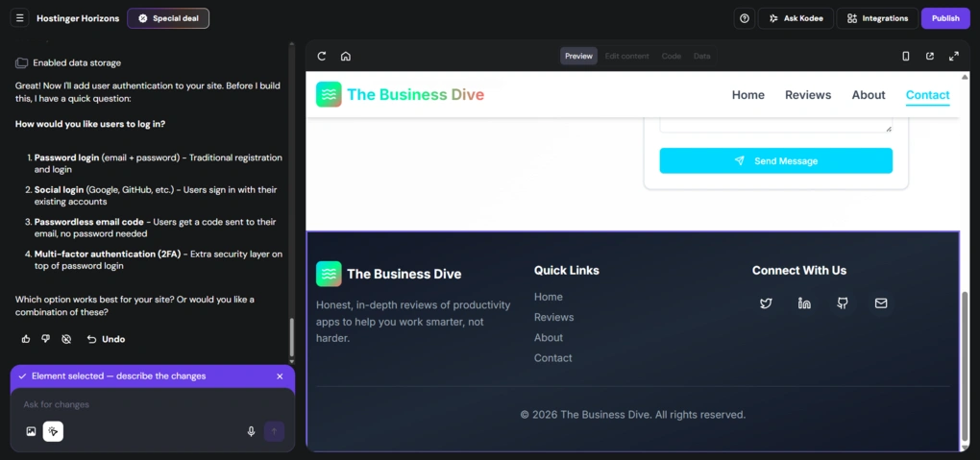The height and width of the screenshot is (460, 980).
Task: Reload the preview with refresh icon
Action: coord(322,57)
